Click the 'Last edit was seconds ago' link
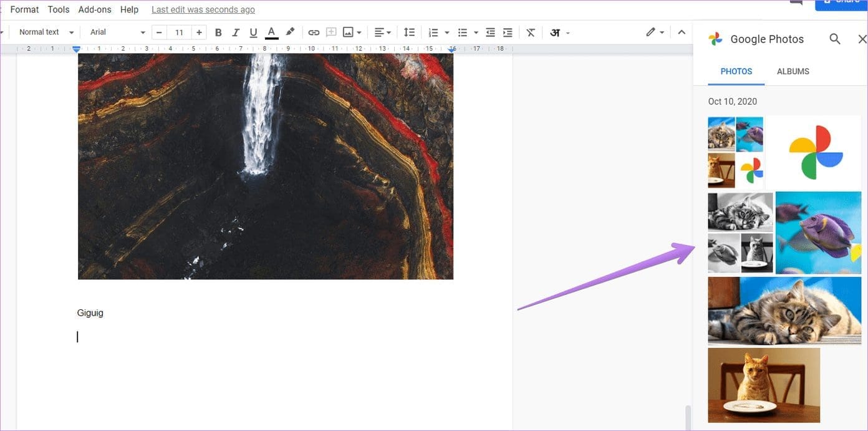 pos(203,9)
